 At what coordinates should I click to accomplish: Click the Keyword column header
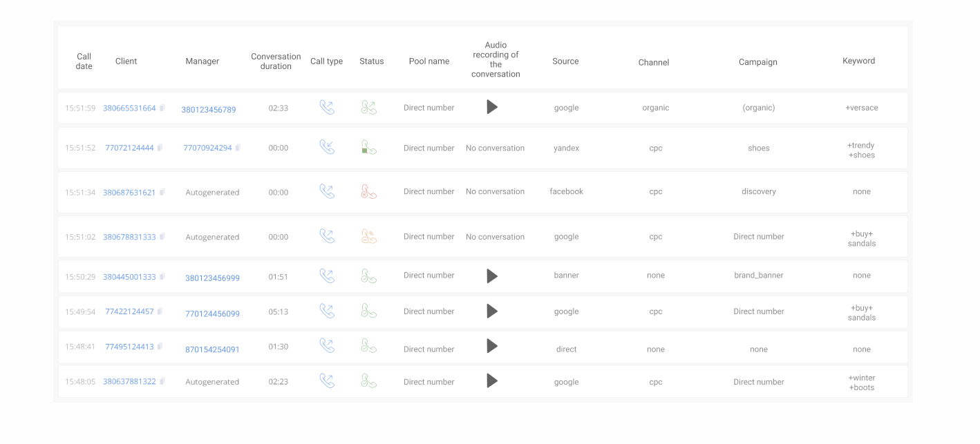point(858,61)
